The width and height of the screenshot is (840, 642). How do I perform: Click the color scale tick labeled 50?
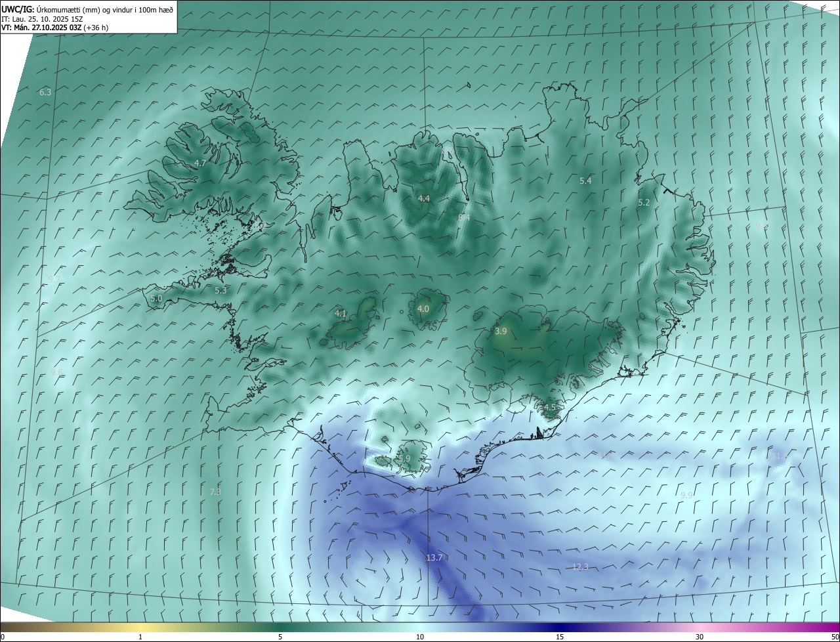(835, 637)
